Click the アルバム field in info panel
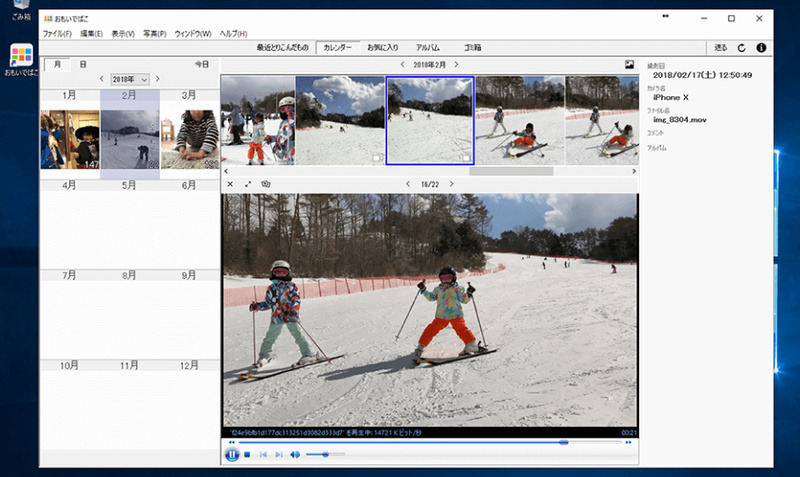The height and width of the screenshot is (477, 800). tap(657, 148)
